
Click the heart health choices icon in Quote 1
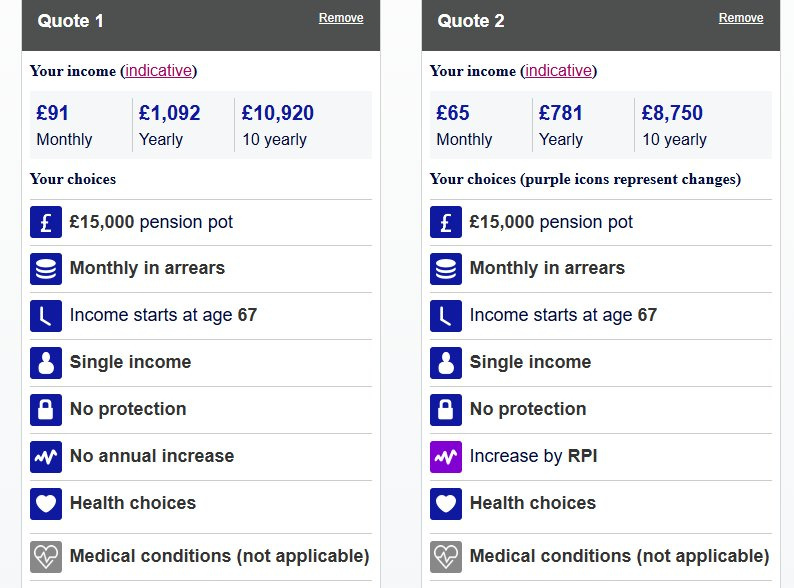[x=46, y=504]
